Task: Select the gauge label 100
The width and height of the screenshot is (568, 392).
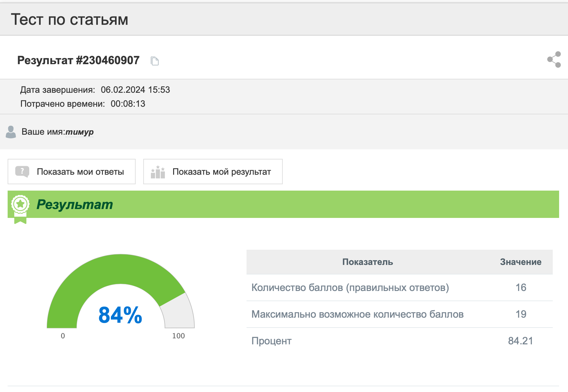Action: (179, 336)
